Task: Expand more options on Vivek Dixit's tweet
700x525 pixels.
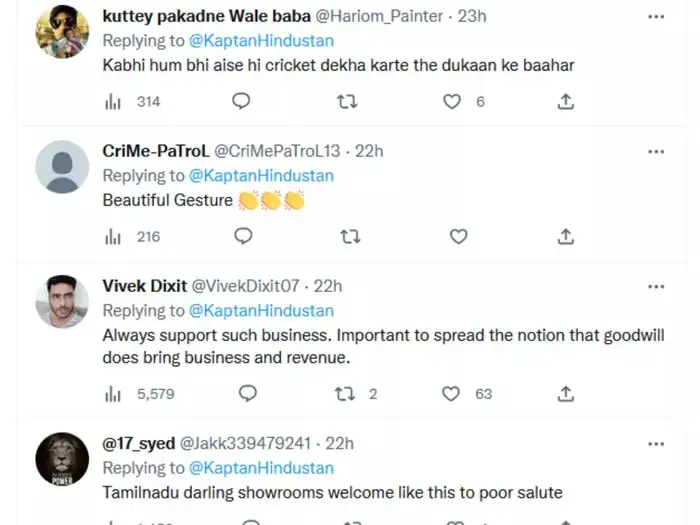Action: point(655,287)
